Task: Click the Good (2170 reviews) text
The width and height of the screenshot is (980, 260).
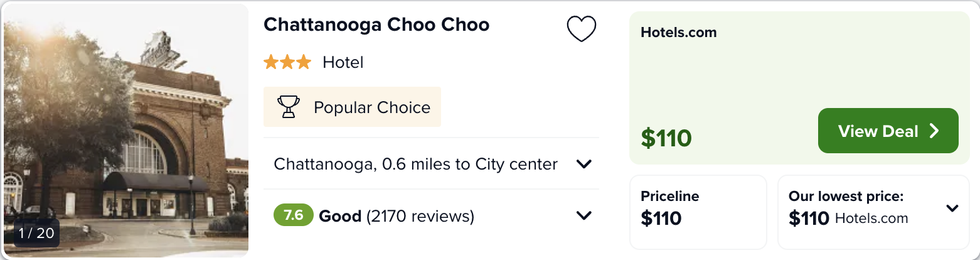Action: (397, 216)
